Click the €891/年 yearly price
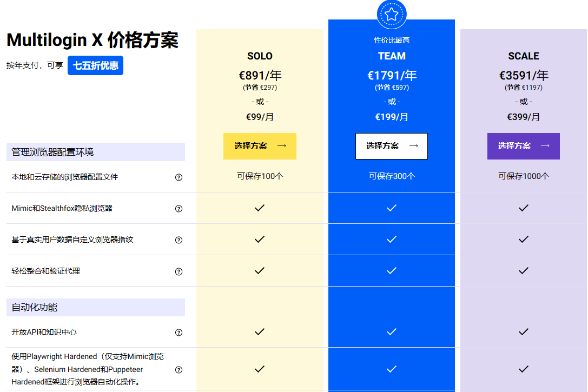The image size is (588, 392). tap(260, 75)
